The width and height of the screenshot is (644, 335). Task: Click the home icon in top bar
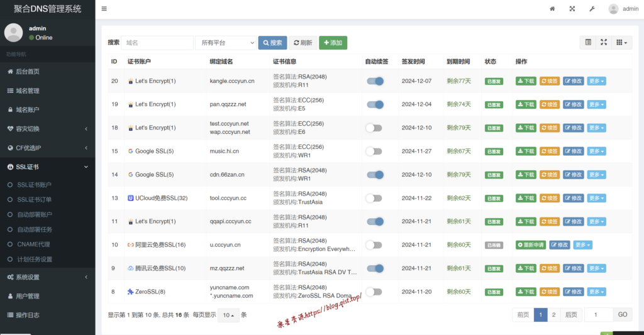[552, 9]
